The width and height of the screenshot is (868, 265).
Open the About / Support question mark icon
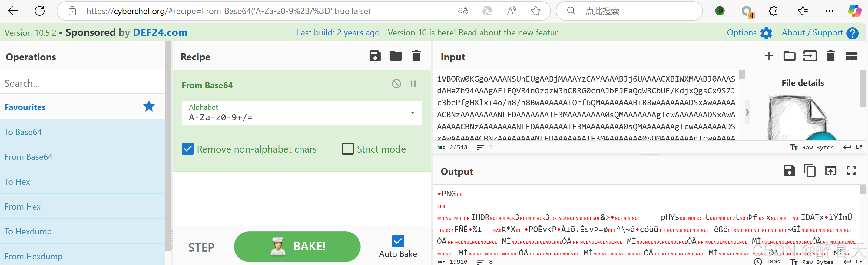coord(853,33)
